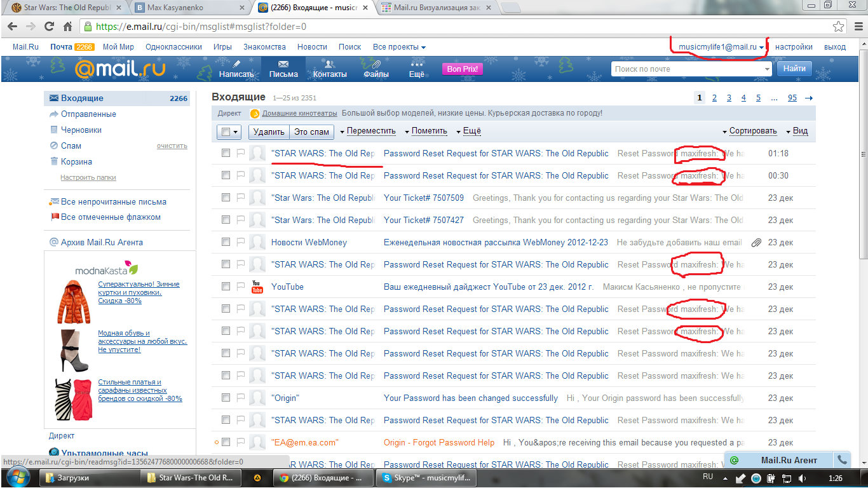Open Письма envelope icon in header
This screenshot has height=488, width=868.
[x=283, y=64]
